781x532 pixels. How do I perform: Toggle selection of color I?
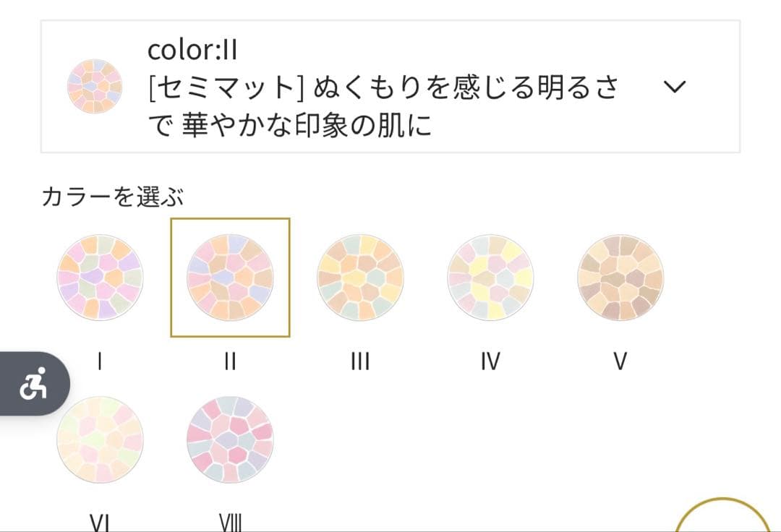100,277
